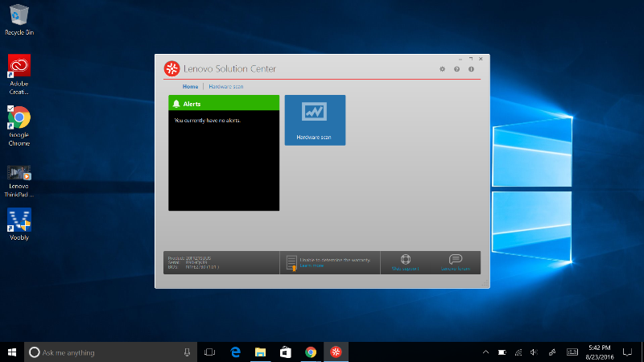
Task: Launch Microsoft Edge from taskbar
Action: 235,352
